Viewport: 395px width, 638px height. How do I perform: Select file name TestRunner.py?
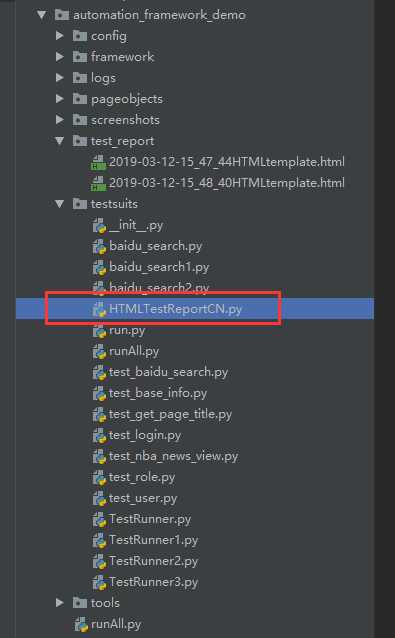coord(150,520)
